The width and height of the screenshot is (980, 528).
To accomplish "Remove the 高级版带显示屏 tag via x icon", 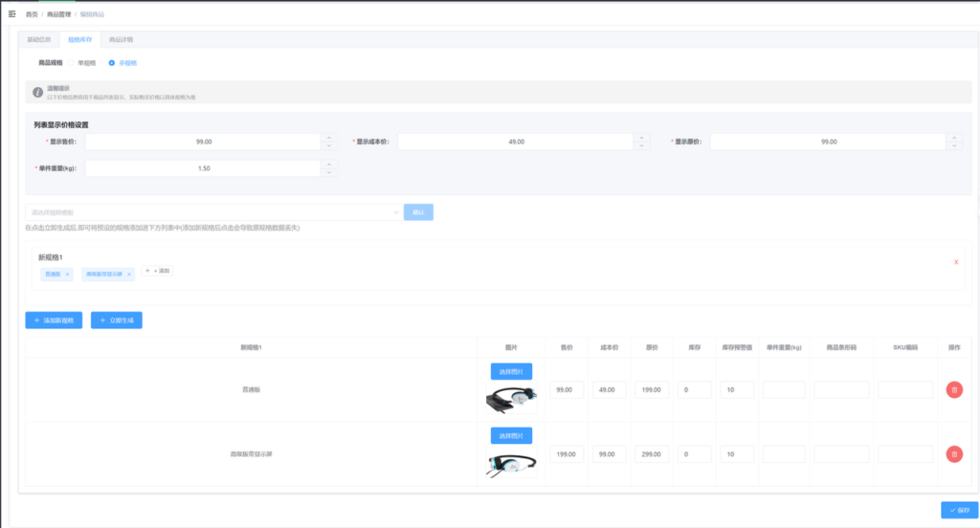I will pos(129,275).
